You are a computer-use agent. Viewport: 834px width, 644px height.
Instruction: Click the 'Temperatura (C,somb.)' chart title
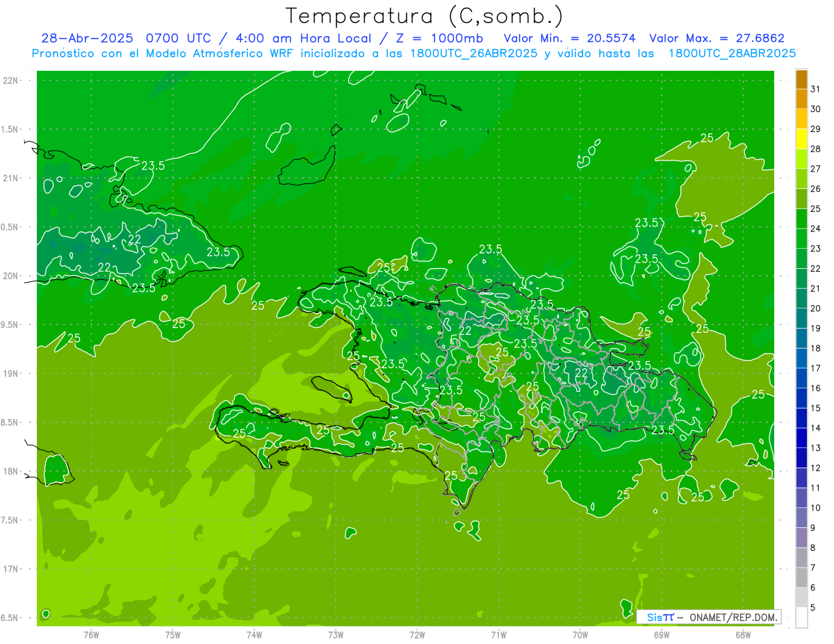pos(425,16)
